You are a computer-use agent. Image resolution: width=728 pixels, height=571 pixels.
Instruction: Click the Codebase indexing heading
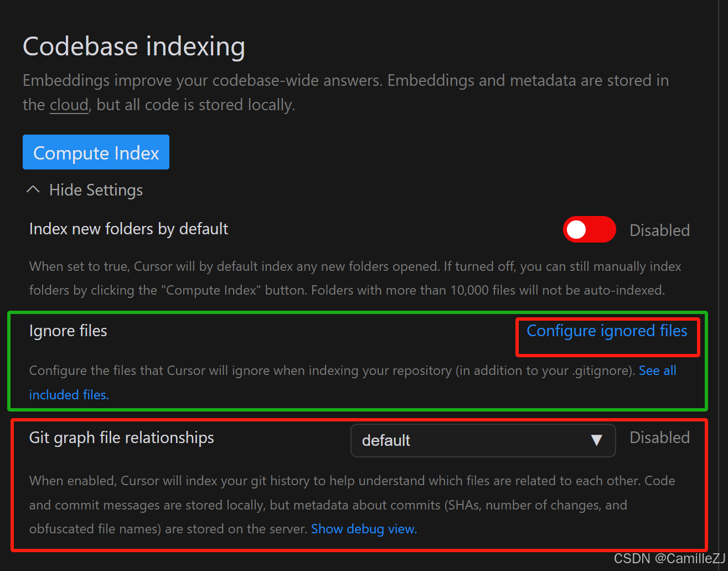pyautogui.click(x=134, y=47)
